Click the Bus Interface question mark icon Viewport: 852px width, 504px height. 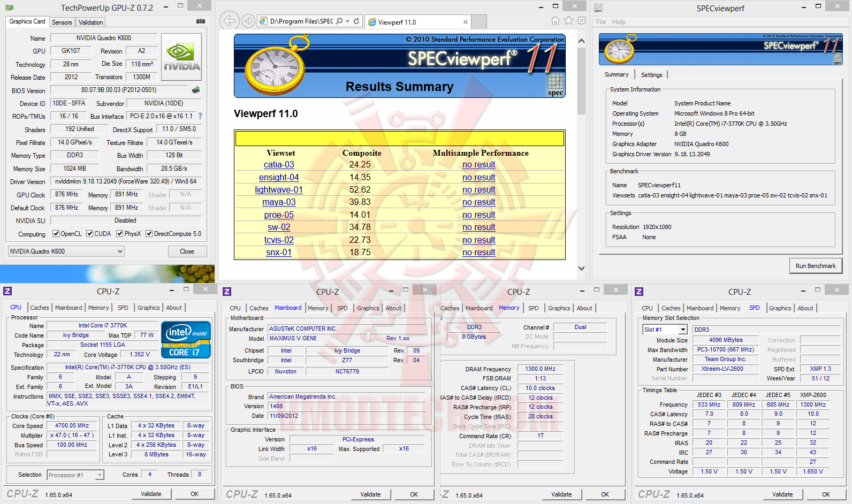coord(200,116)
